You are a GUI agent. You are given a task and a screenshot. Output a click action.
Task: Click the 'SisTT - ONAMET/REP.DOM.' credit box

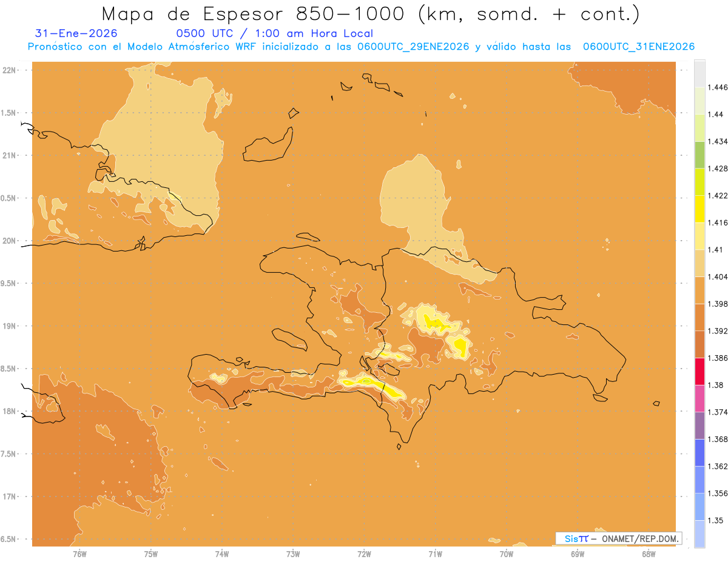[x=619, y=538]
